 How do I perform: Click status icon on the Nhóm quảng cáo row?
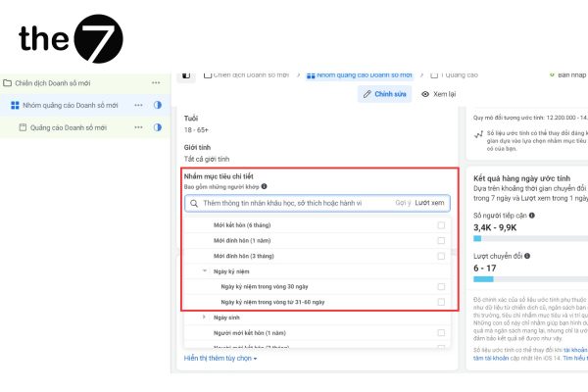[x=158, y=105]
